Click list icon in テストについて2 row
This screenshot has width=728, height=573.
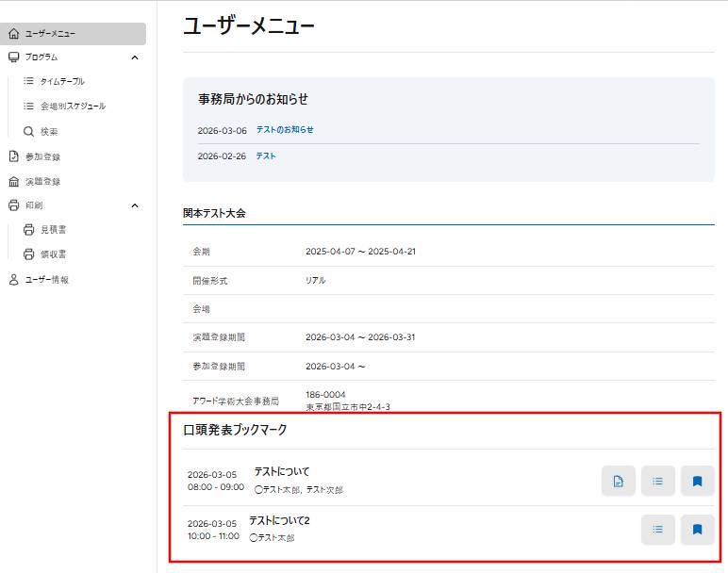(658, 530)
